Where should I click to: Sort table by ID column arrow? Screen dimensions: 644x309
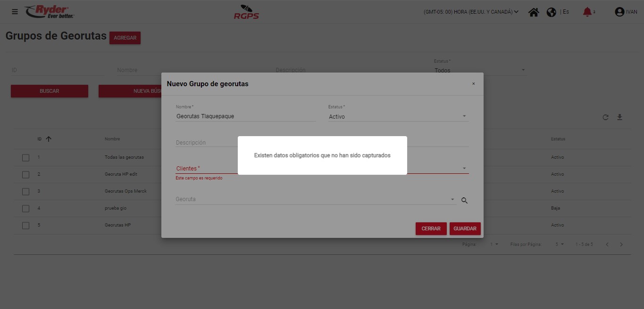pos(49,139)
